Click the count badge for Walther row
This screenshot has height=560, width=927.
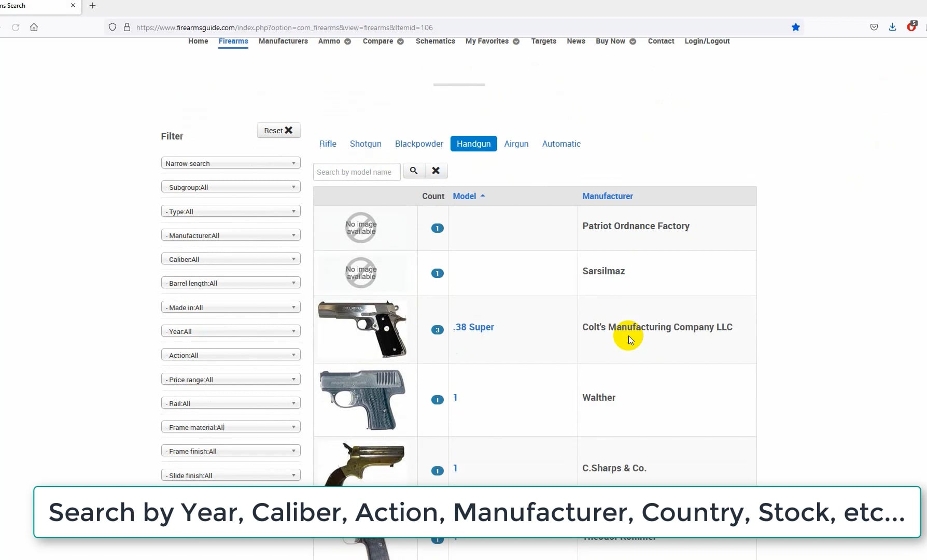438,400
